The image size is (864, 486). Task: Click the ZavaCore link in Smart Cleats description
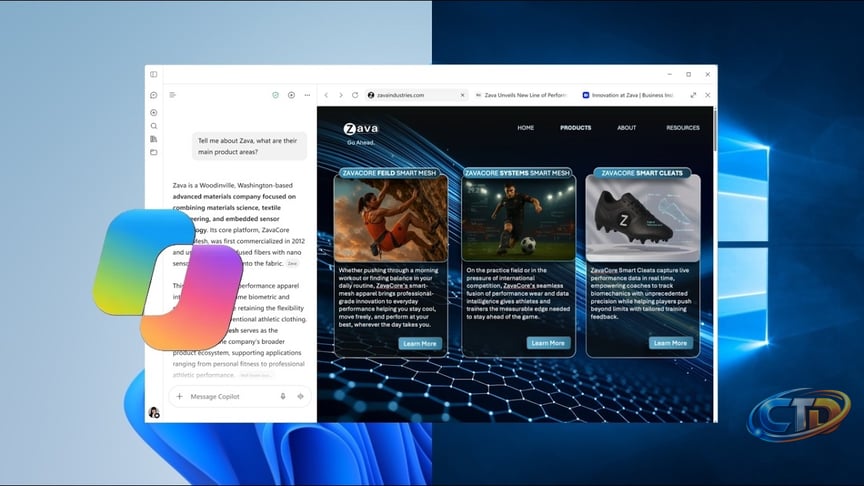[x=604, y=270]
